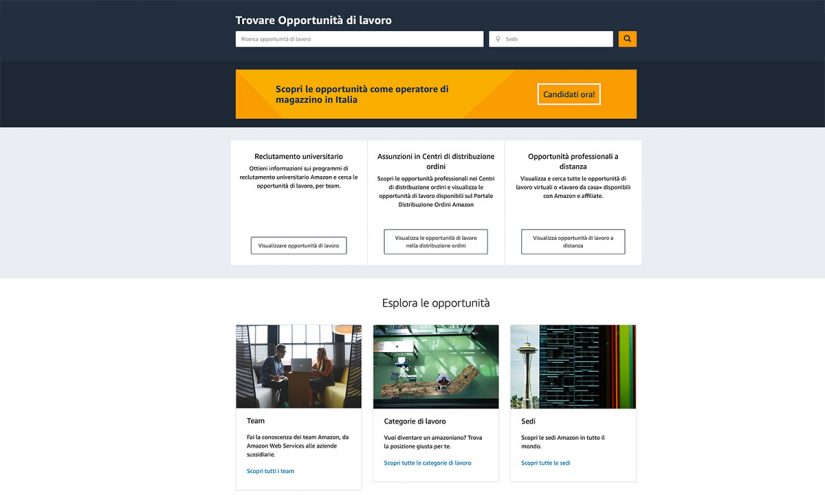Focus the Sede location input field
Viewport: 825px width, 495px height.
pos(551,39)
